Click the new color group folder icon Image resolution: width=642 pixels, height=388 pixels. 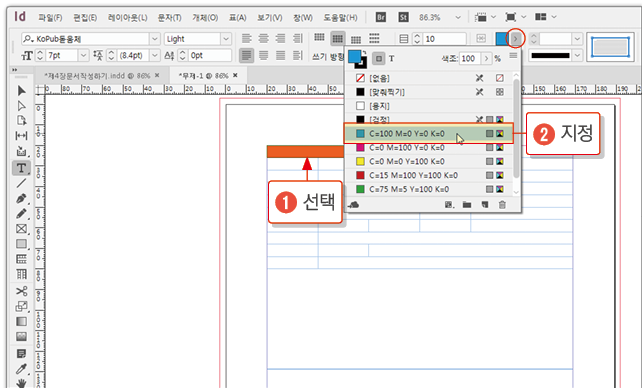click(467, 205)
